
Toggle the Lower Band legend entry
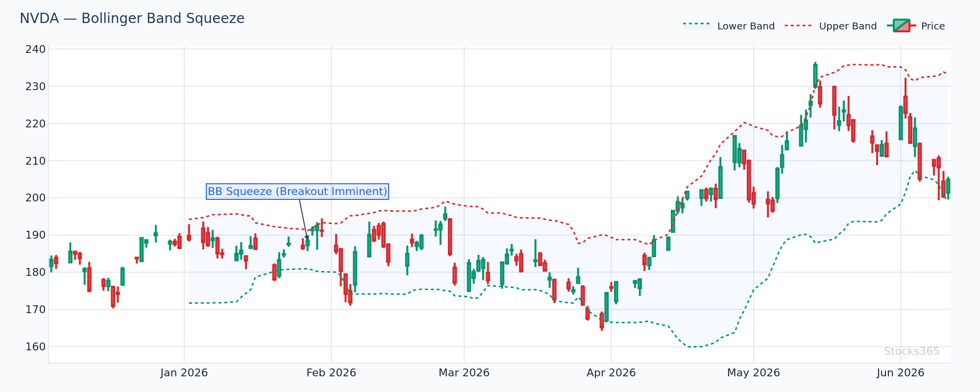pos(729,26)
